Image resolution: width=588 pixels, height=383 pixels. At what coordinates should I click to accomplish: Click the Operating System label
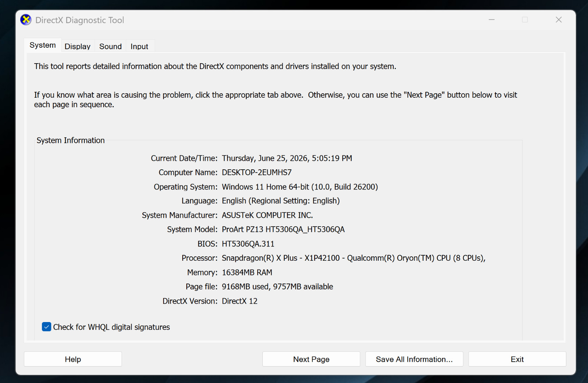pos(186,187)
